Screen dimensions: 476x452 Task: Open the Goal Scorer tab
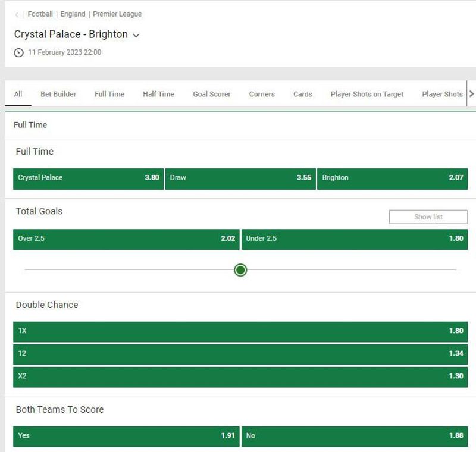(x=212, y=94)
